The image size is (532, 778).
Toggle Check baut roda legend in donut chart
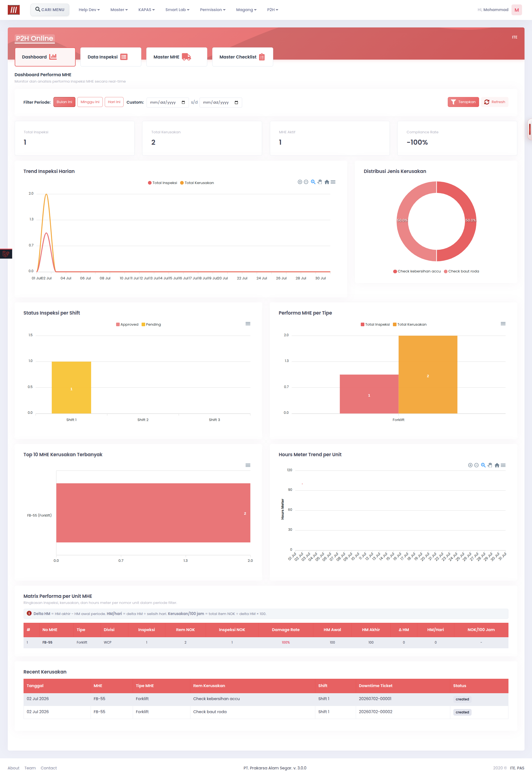[x=461, y=271]
